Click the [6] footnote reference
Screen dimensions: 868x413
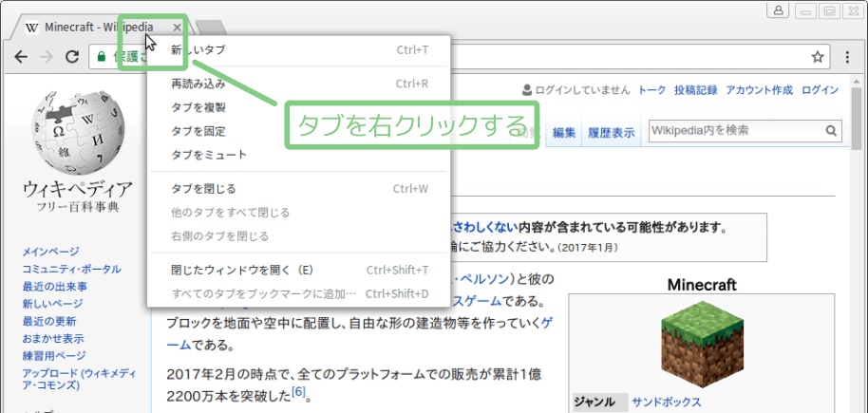(298, 392)
